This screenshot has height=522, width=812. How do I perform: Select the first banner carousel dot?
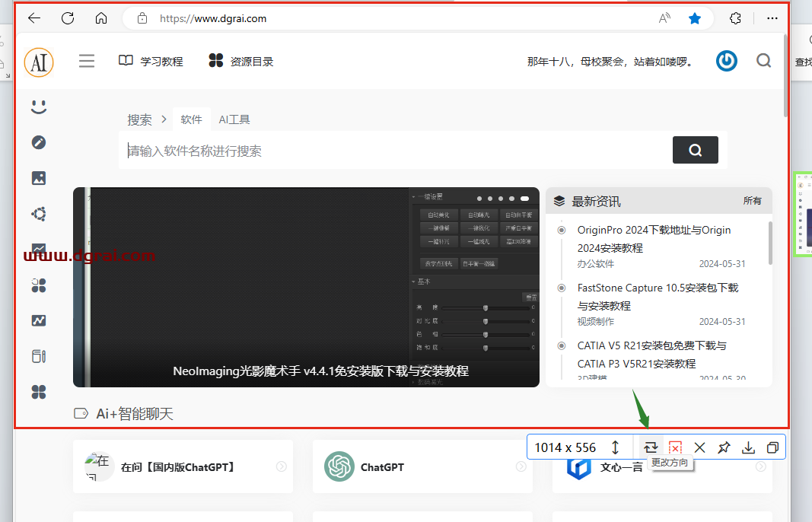click(x=479, y=199)
